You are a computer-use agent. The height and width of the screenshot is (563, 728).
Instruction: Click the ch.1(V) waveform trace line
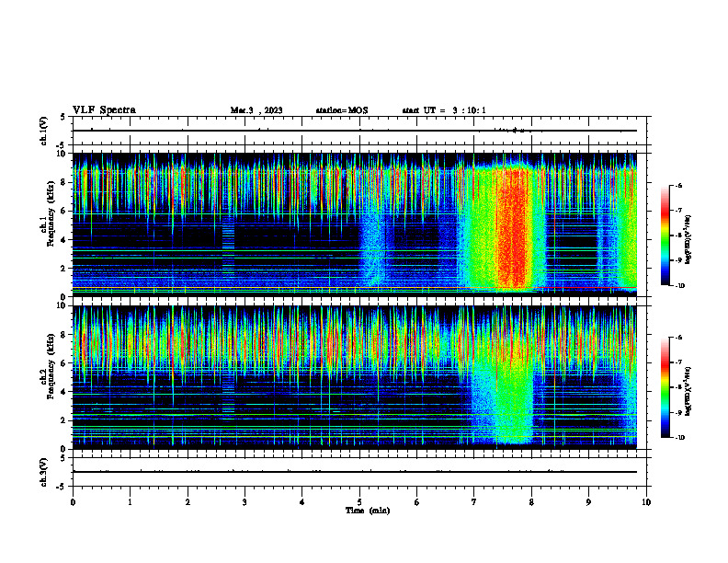coord(354,131)
